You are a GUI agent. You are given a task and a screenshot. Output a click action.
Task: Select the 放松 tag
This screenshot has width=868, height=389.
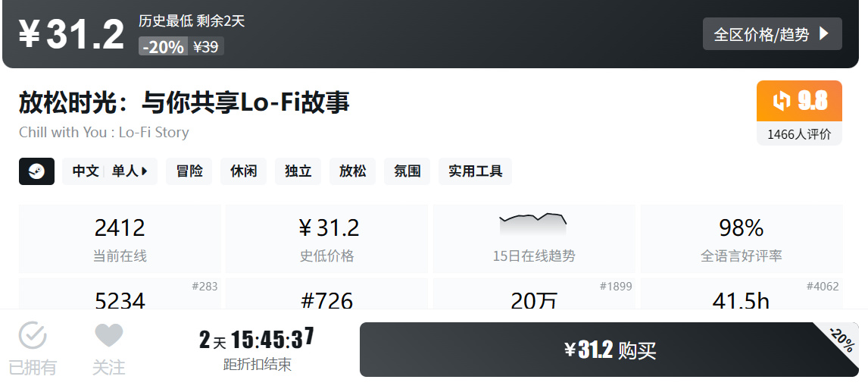point(353,171)
